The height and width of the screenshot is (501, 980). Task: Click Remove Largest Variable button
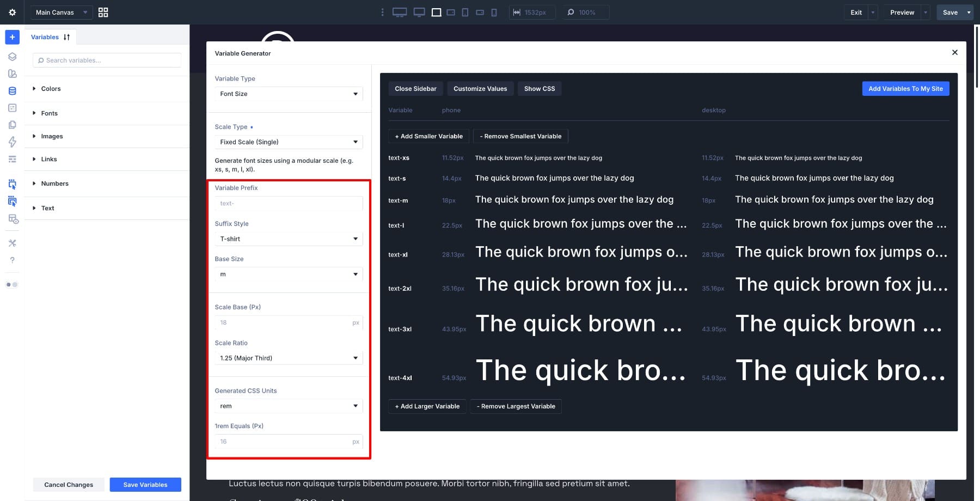(x=516, y=406)
